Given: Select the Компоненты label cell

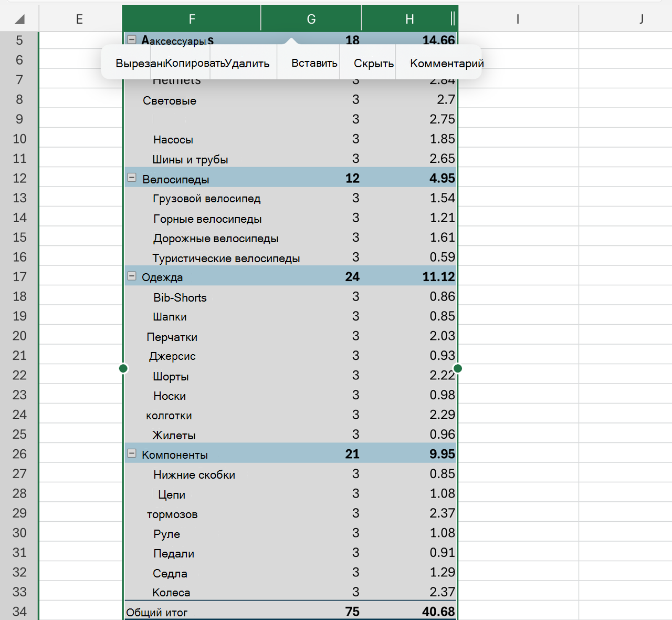Looking at the screenshot, I should [192, 454].
